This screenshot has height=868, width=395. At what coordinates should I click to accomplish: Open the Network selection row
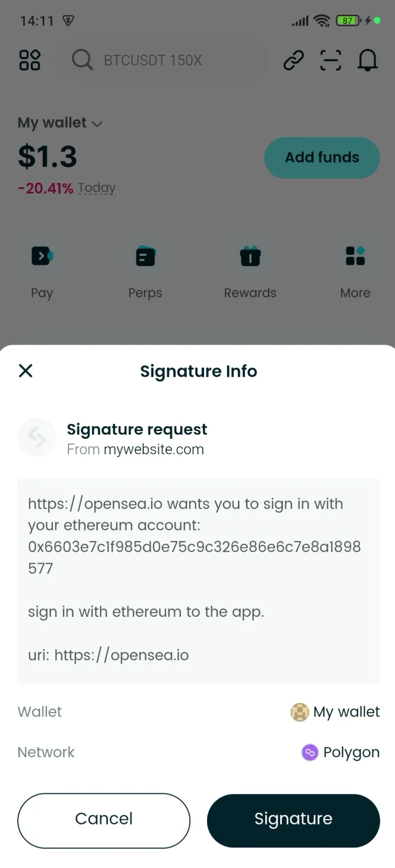[x=197, y=753]
